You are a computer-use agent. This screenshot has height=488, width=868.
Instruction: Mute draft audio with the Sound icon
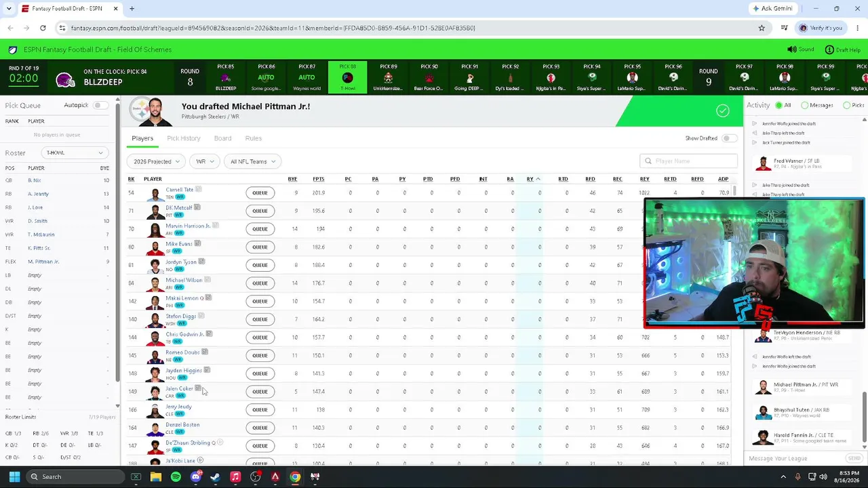click(x=791, y=49)
